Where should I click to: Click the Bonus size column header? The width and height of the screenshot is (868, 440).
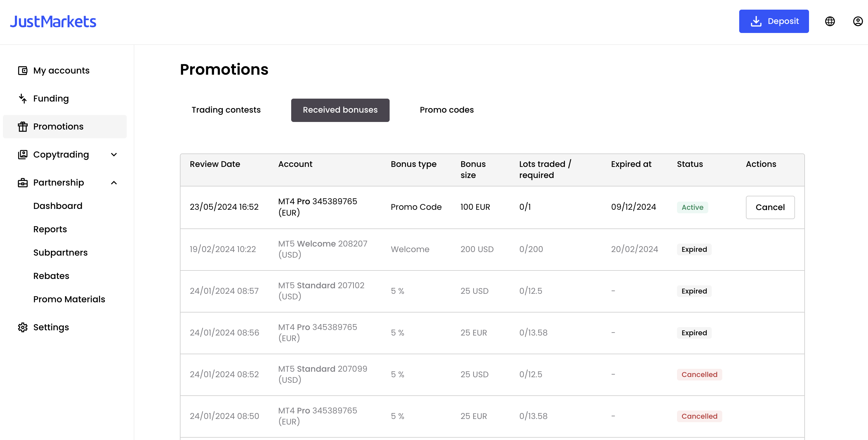click(x=473, y=170)
